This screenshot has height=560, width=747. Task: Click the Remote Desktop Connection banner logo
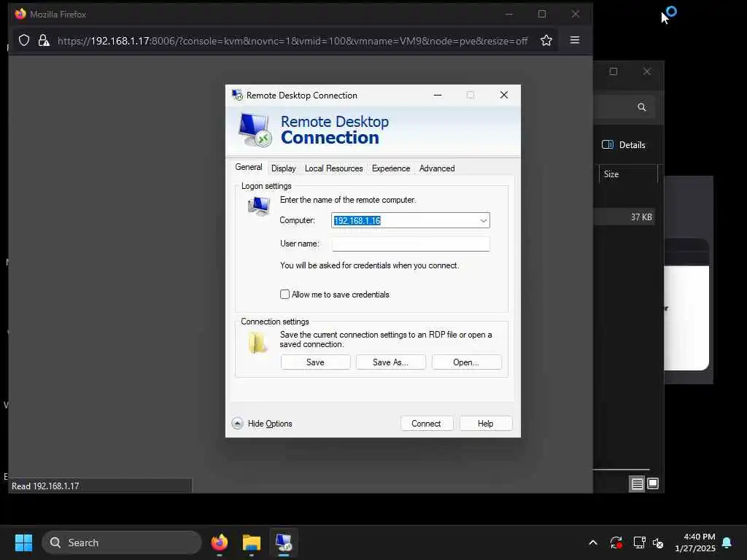(x=255, y=130)
